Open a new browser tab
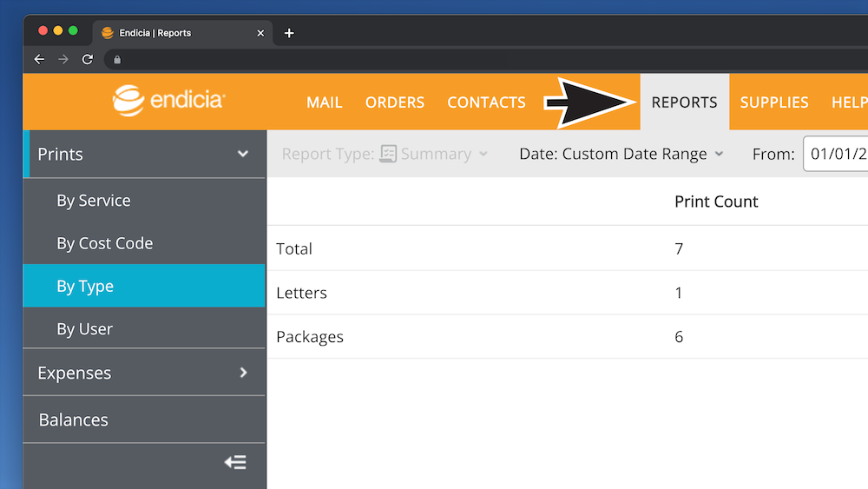The height and width of the screenshot is (489, 868). click(x=289, y=33)
